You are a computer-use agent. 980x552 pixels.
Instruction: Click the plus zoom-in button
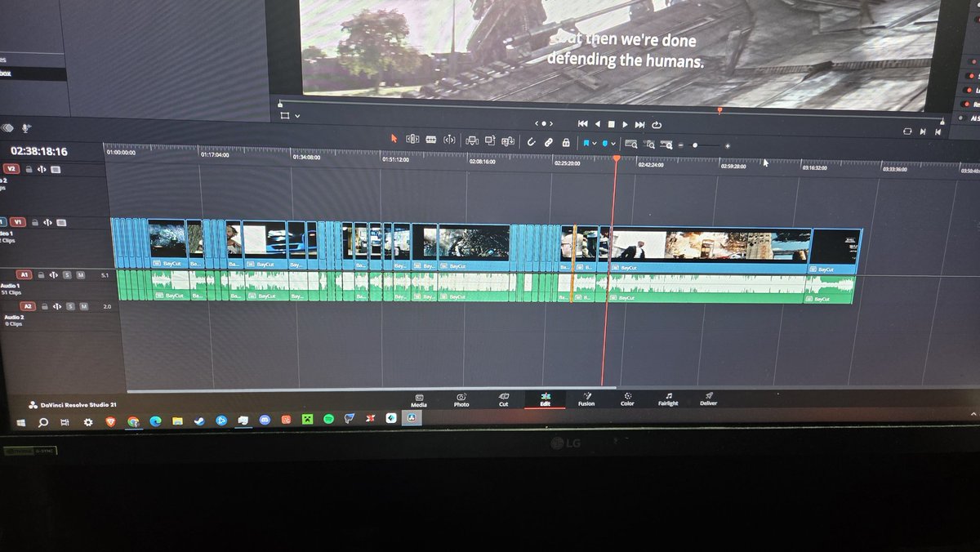728,145
